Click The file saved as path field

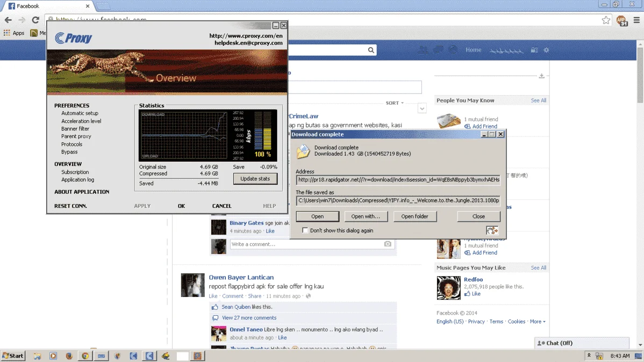(x=398, y=200)
